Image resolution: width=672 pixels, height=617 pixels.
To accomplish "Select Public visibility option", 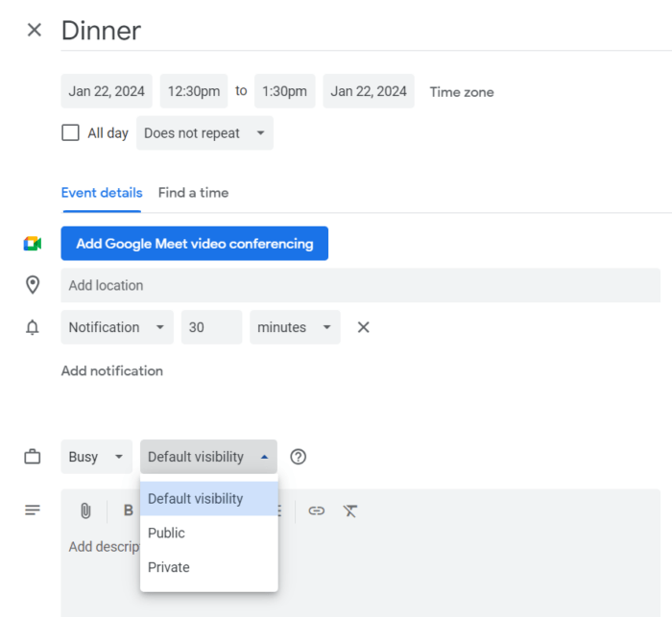I will tap(167, 533).
